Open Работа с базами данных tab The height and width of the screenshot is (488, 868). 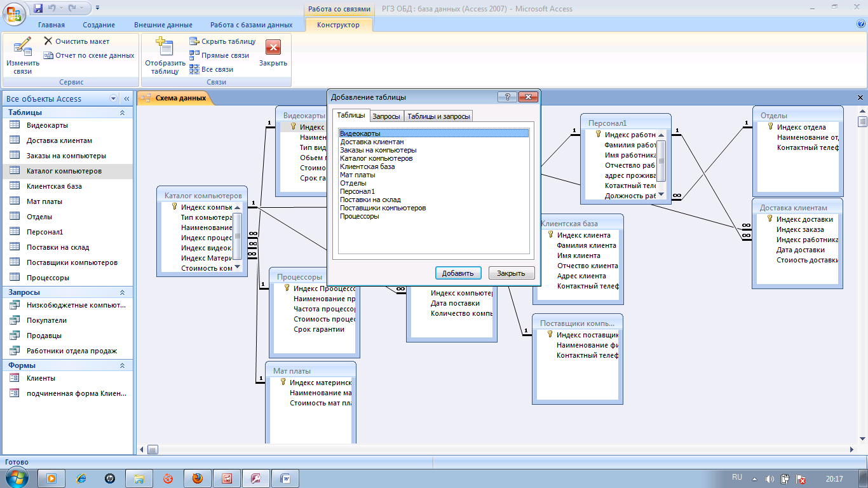252,25
